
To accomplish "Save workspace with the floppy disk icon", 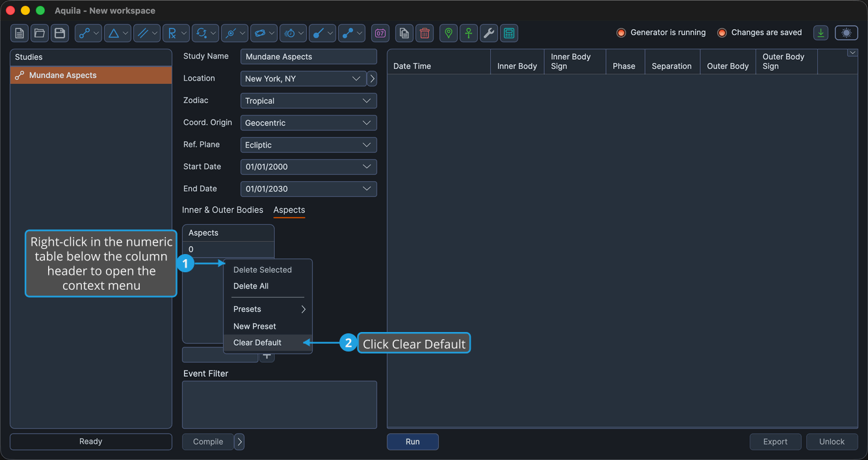I will click(x=60, y=33).
